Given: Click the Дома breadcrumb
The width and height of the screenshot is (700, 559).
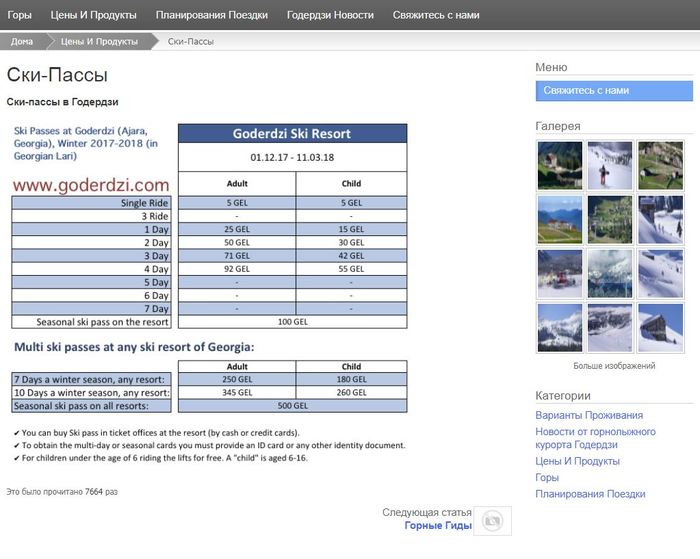Looking at the screenshot, I should pos(22,41).
